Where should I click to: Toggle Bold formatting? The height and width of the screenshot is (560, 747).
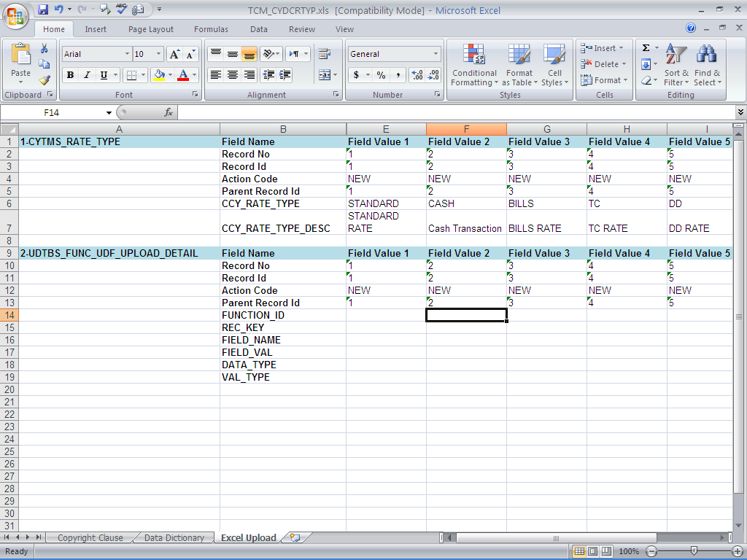(71, 75)
